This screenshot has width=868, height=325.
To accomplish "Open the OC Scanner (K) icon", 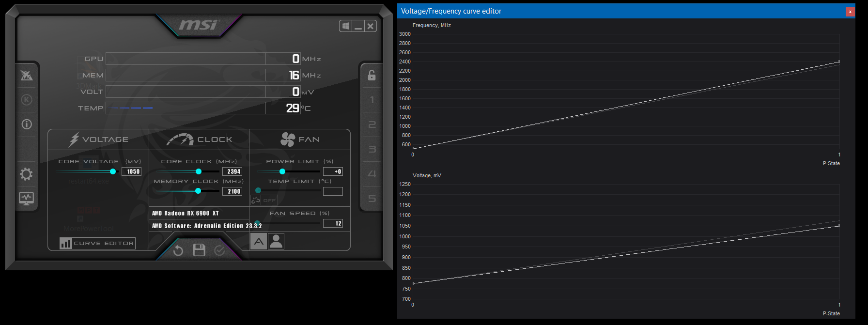I will click(x=27, y=100).
